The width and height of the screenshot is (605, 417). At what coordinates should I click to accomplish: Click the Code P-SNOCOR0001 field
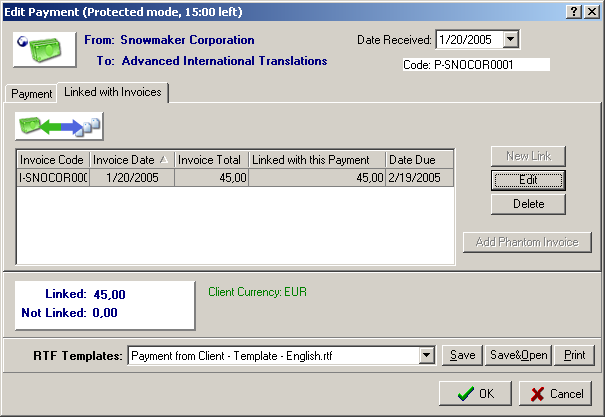(x=476, y=65)
